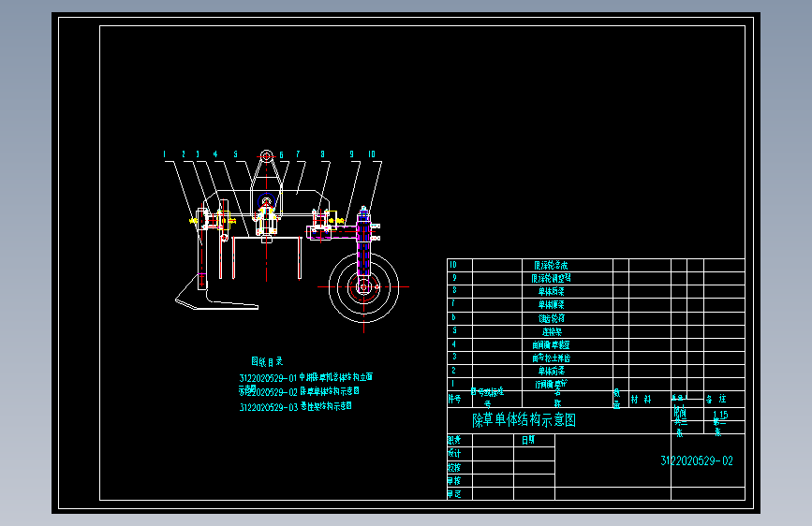
Task: Select the 材 料 column header
Action: point(642,399)
